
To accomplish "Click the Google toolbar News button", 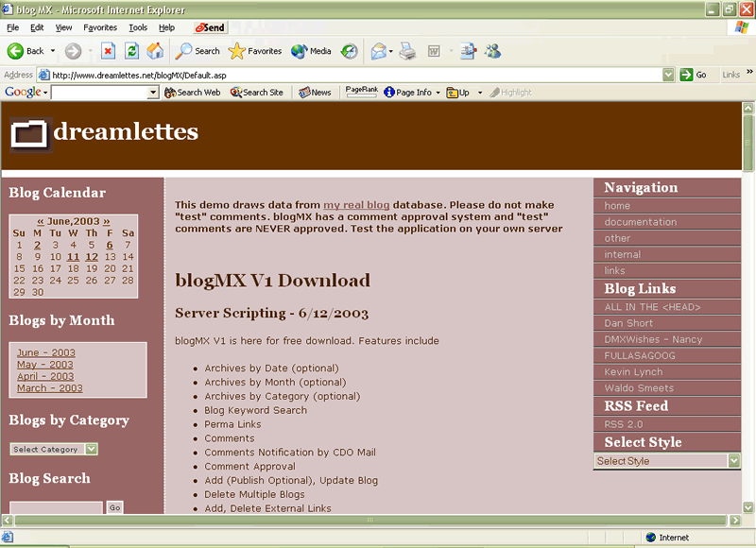I will (316, 93).
